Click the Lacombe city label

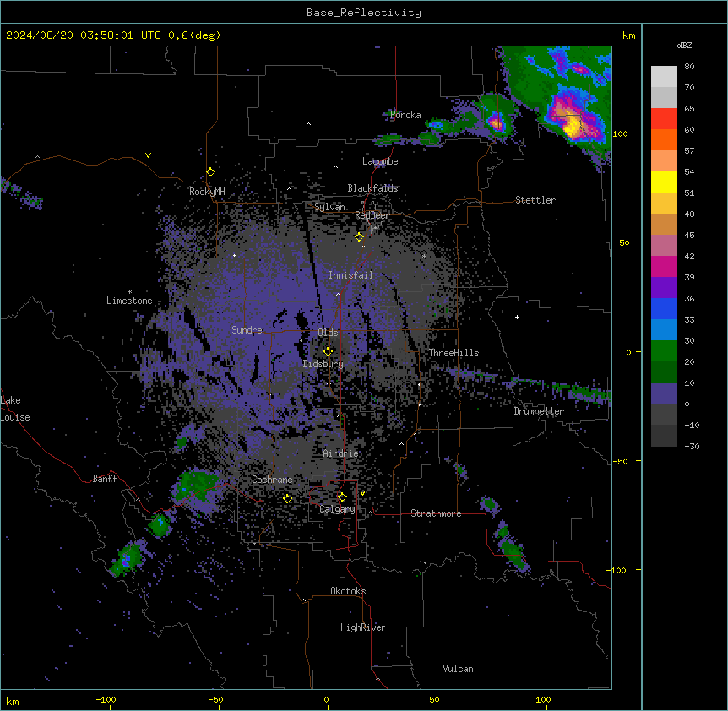pyautogui.click(x=380, y=161)
